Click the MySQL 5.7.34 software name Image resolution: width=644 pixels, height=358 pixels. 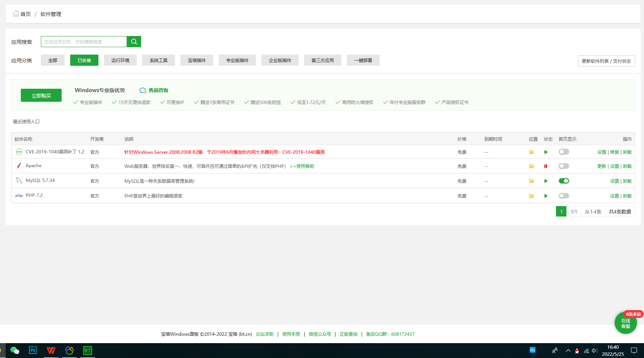[40, 180]
